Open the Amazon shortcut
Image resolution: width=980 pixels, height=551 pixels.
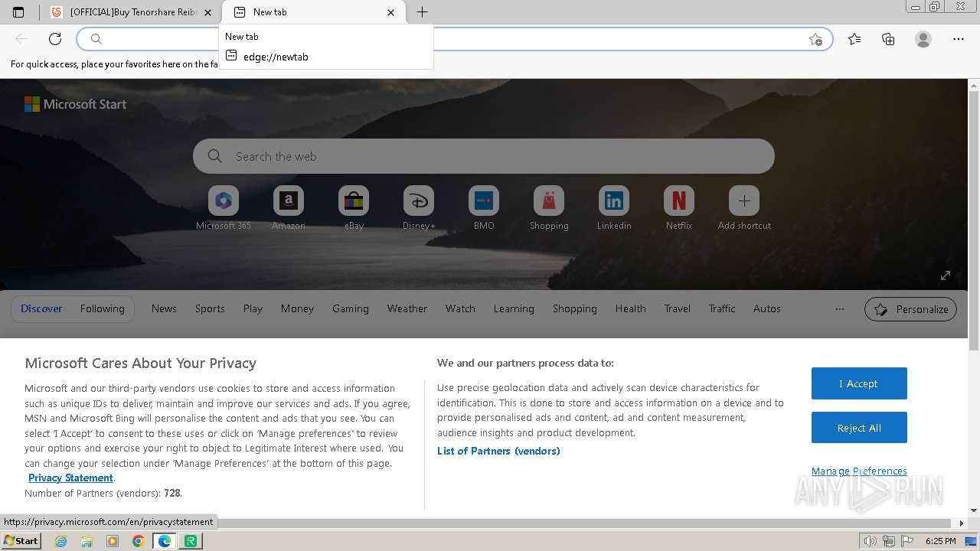click(289, 208)
